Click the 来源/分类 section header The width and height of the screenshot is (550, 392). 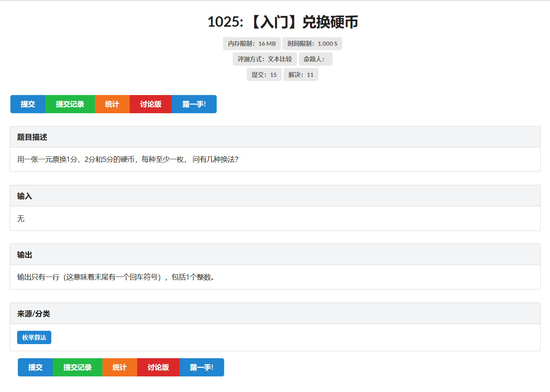pyautogui.click(x=32, y=313)
